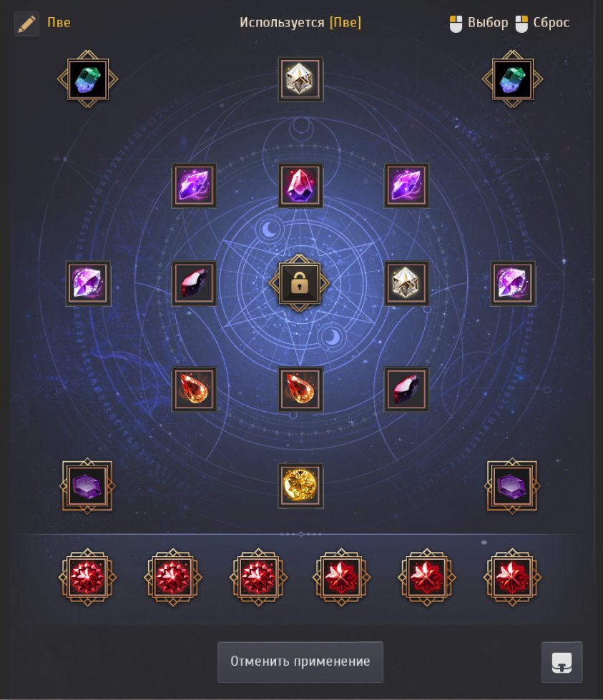This screenshot has height=700, width=603.
Task: Select the golden round crystal slot
Action: [300, 485]
